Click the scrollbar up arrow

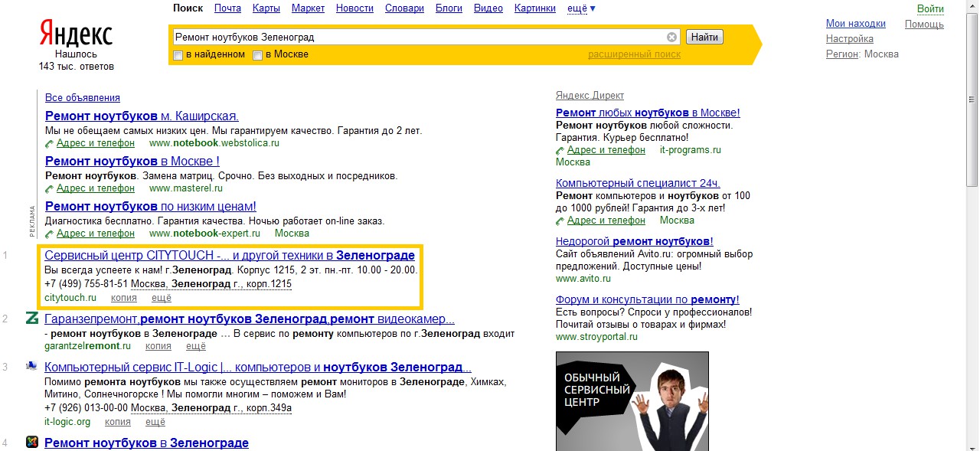point(972,6)
